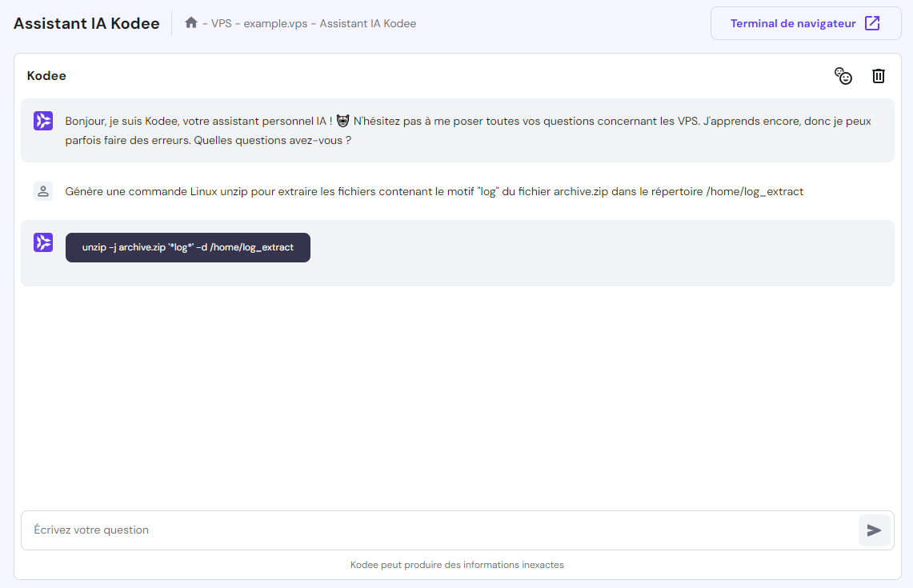
Task: Click the user icon next to the question
Action: [x=42, y=191]
